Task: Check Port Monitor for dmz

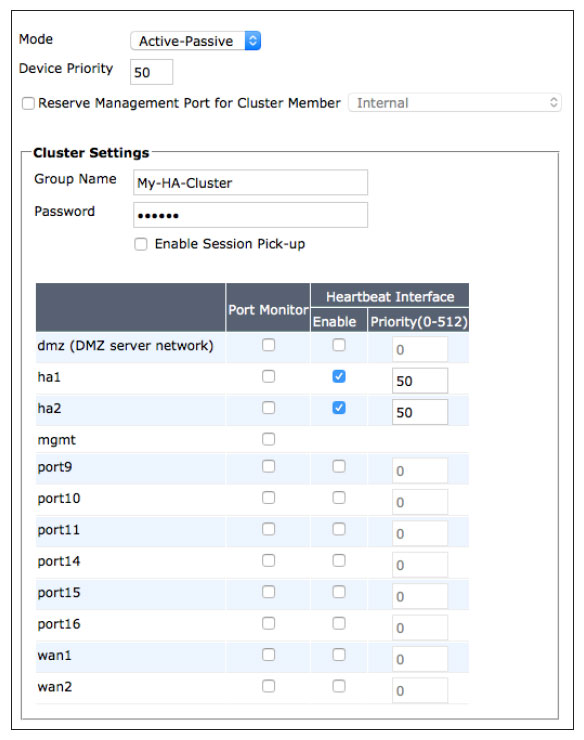Action: [269, 345]
